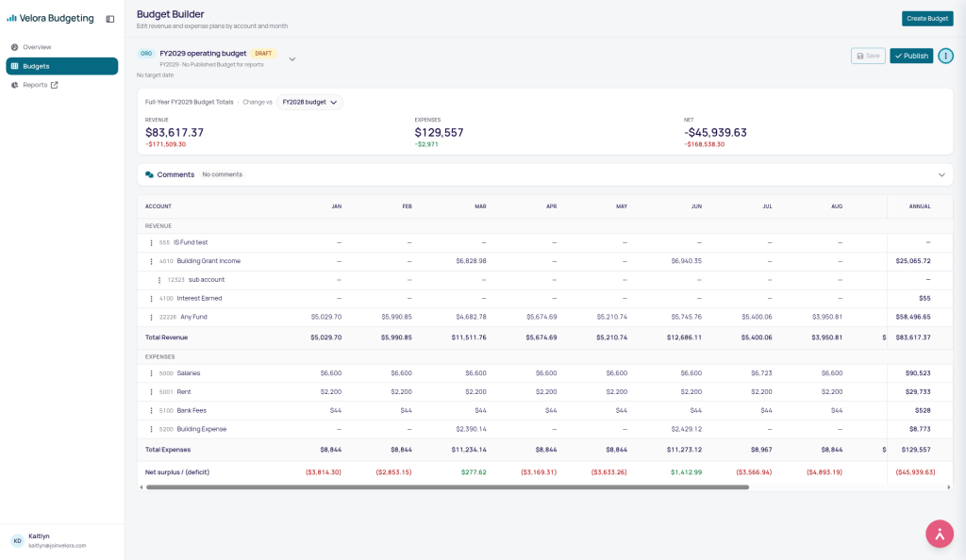Image resolution: width=966 pixels, height=560 pixels.
Task: Click the Interest Earned annual value $55
Action: coord(924,299)
